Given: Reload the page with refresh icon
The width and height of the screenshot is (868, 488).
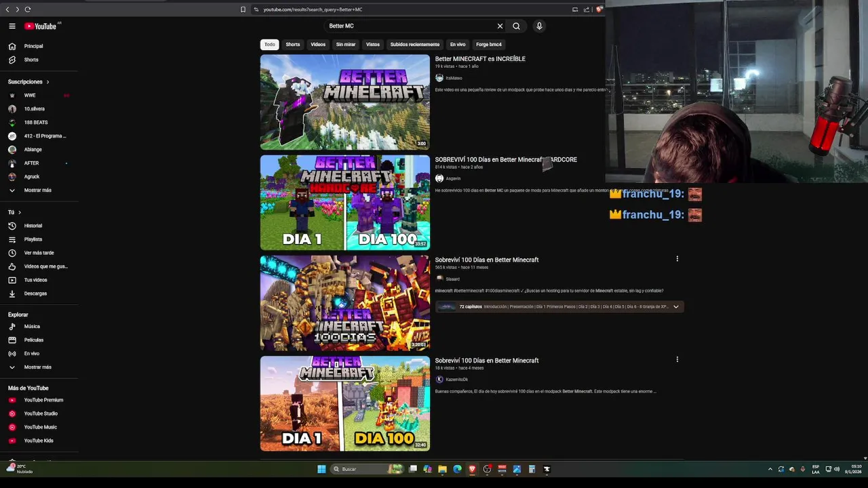Looking at the screenshot, I should click(x=28, y=9).
